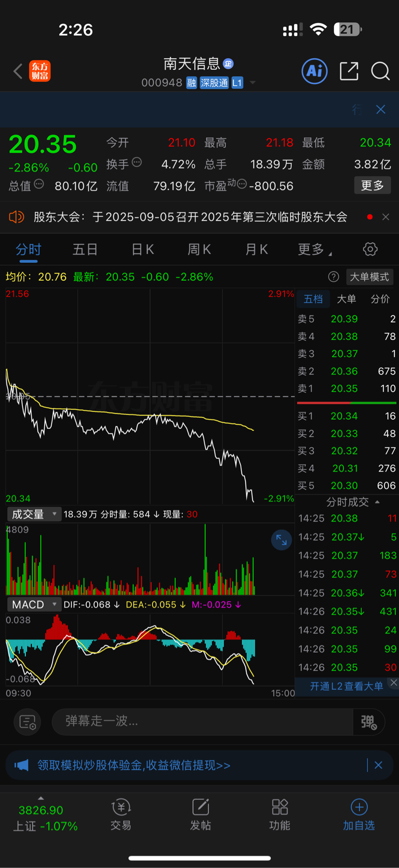
Task: Tap the intraday price line chart
Action: click(150, 396)
